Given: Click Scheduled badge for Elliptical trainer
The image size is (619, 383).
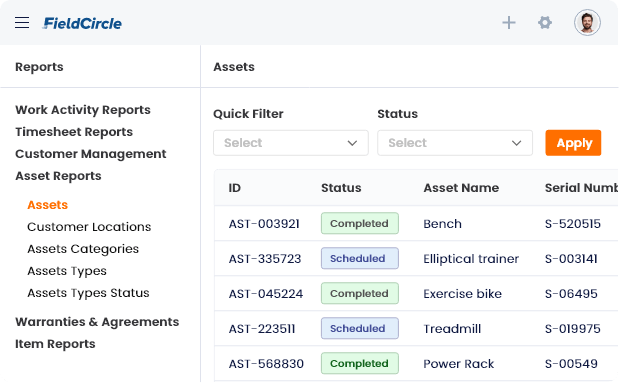Looking at the screenshot, I should coord(360,258).
